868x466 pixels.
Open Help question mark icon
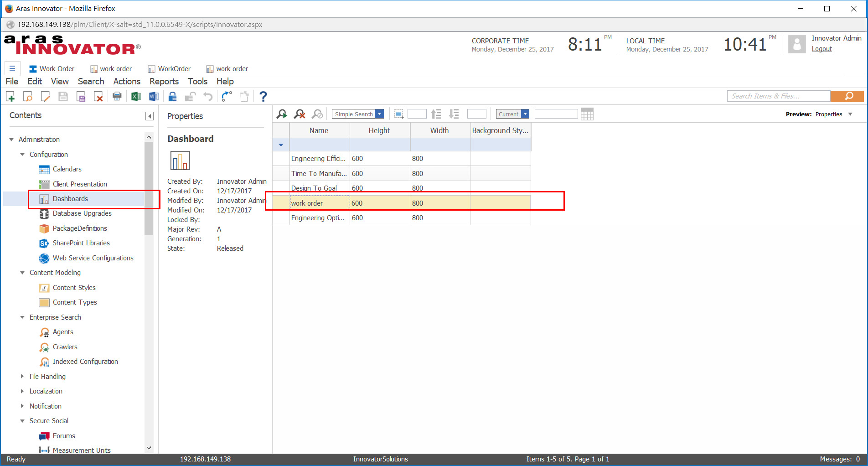coord(263,96)
